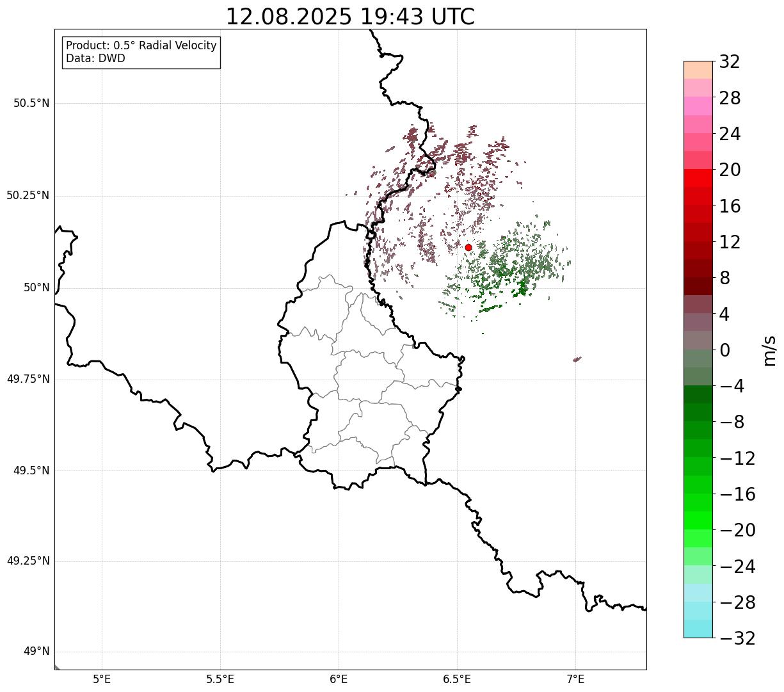The image size is (784, 692).
Task: Click the colorbar tick label 28
Action: (x=730, y=98)
